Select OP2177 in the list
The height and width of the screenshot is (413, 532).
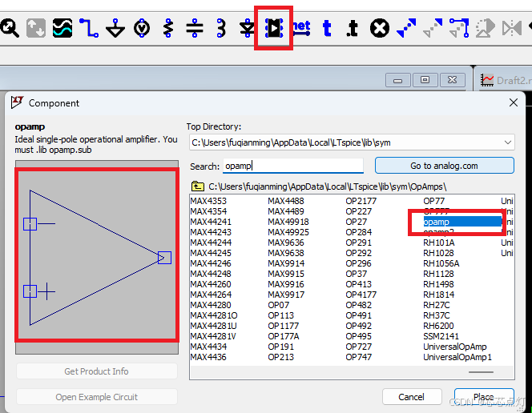coord(361,201)
